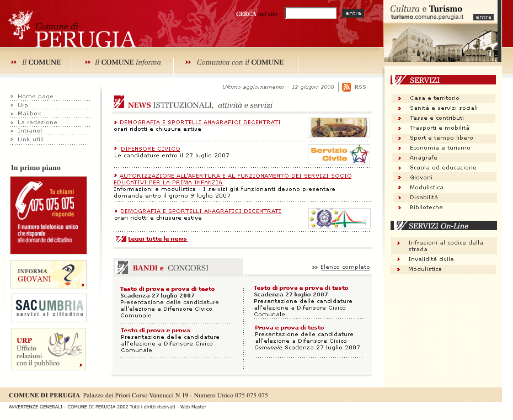Click 'entra' button in Cultura e Turismo banner
Viewport: 513px width, 420px height.
pyautogui.click(x=483, y=17)
